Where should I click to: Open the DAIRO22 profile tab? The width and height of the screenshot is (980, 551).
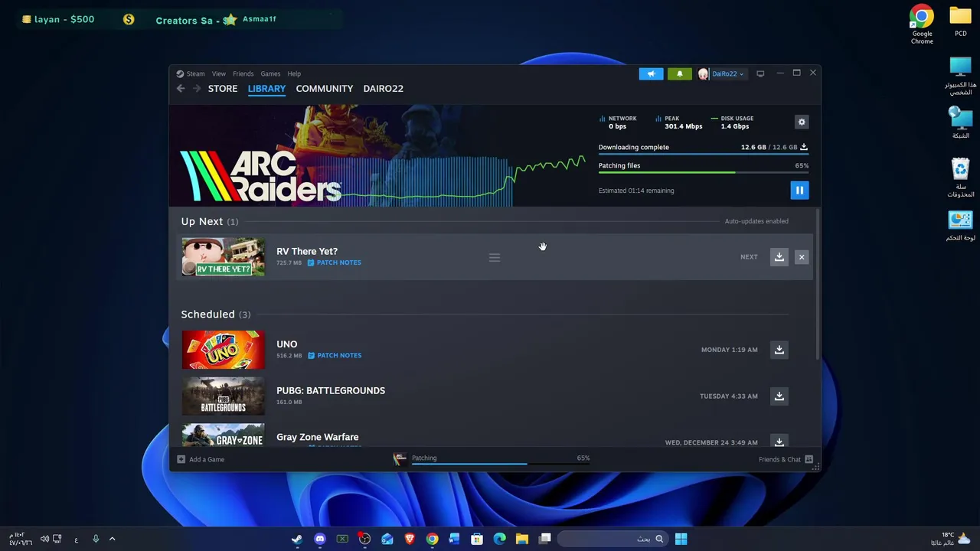coord(383,89)
